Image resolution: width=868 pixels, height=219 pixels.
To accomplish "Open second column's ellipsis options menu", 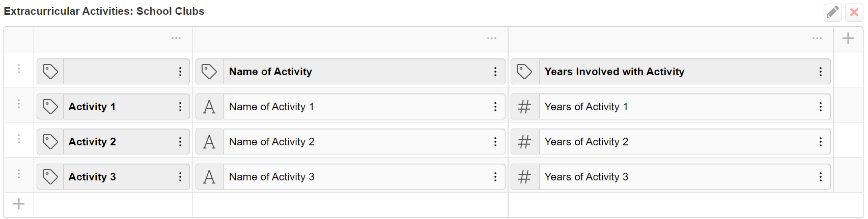I will click(x=491, y=39).
